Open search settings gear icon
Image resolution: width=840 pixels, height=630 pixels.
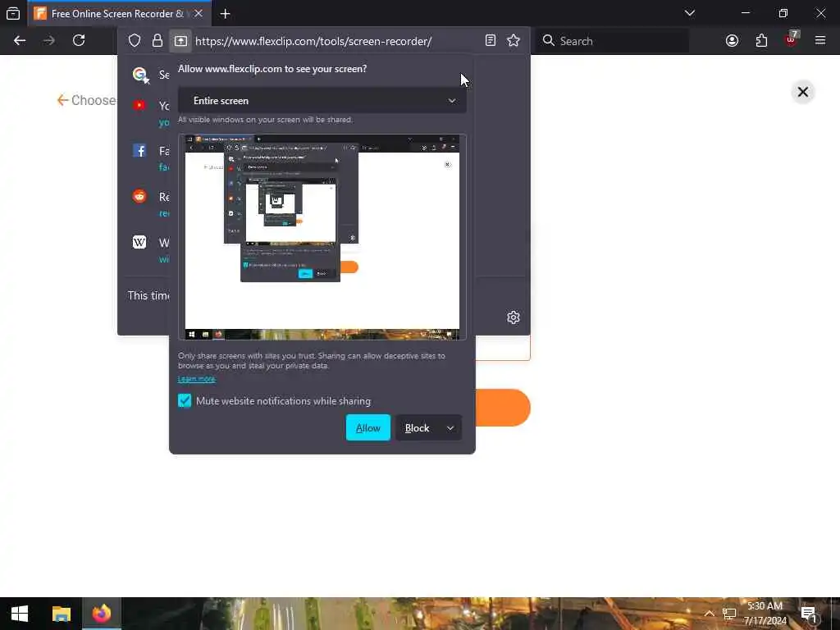click(514, 317)
